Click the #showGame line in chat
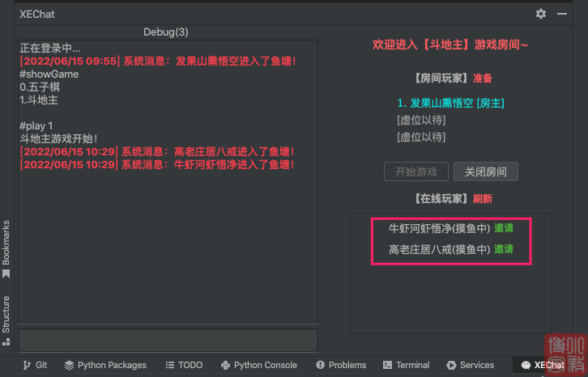588x377 pixels. (x=49, y=74)
